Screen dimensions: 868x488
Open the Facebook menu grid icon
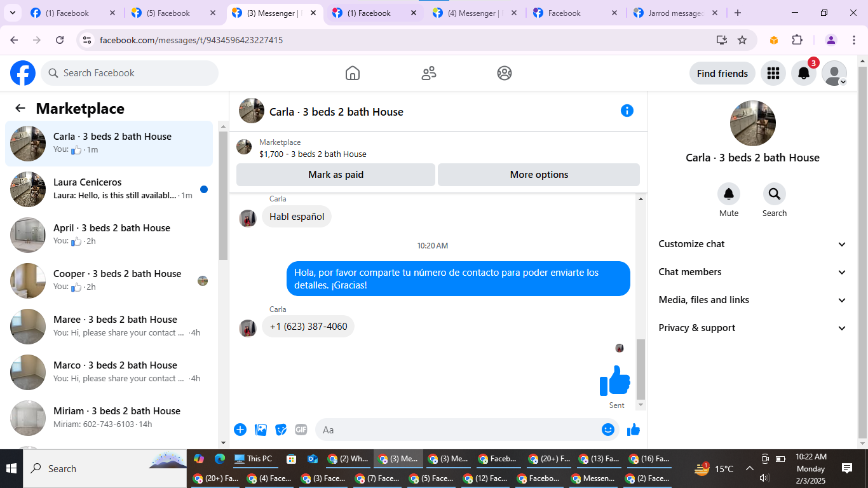pyautogui.click(x=773, y=73)
